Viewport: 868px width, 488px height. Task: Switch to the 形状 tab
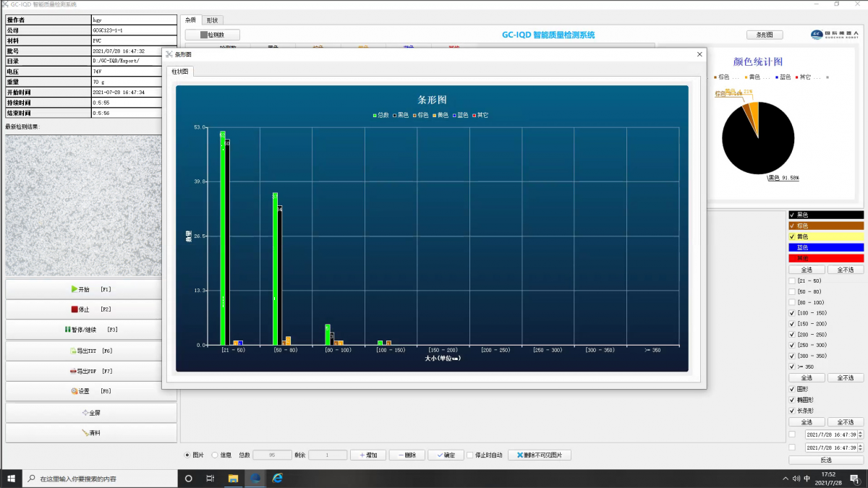point(211,20)
